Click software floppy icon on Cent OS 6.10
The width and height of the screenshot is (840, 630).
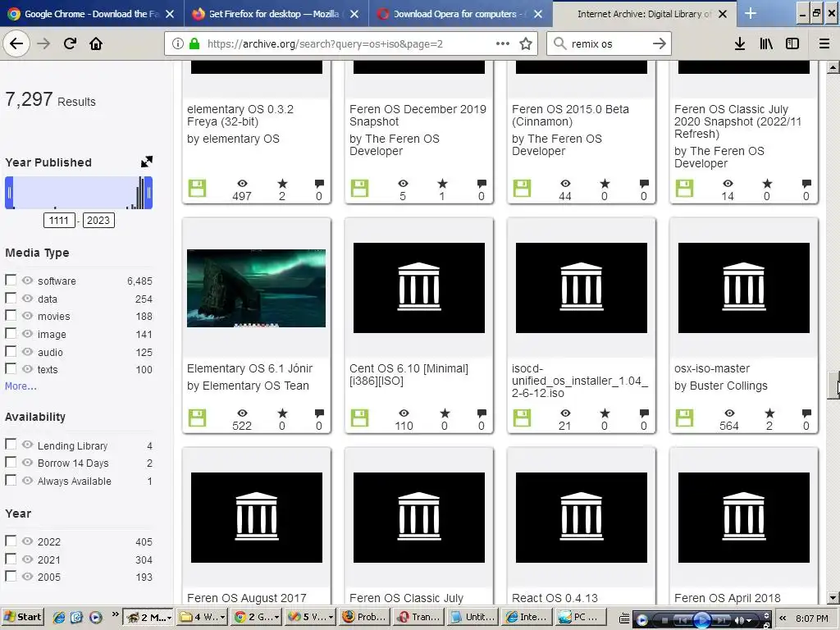(x=359, y=418)
